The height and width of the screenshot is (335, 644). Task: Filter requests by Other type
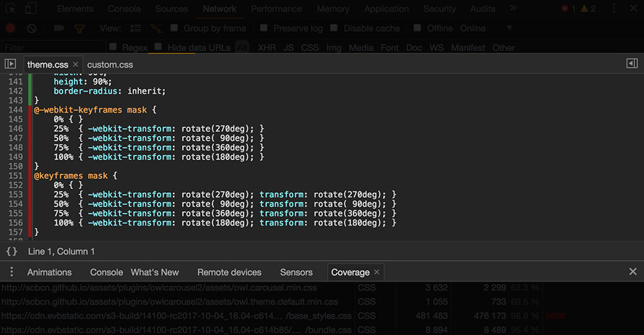tap(504, 48)
